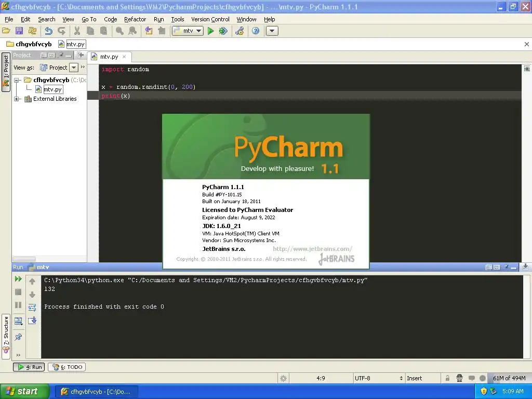Click the Find magnifier icon
This screenshot has width=532, height=399.
(119, 31)
